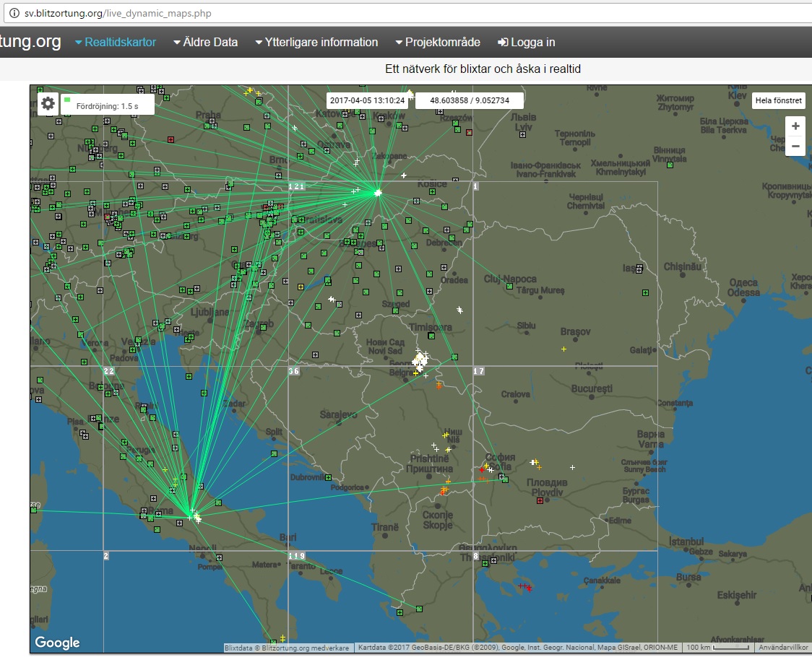Viewport: 812px width, 657px height.
Task: Click the green delay status indicator
Action: (67, 100)
